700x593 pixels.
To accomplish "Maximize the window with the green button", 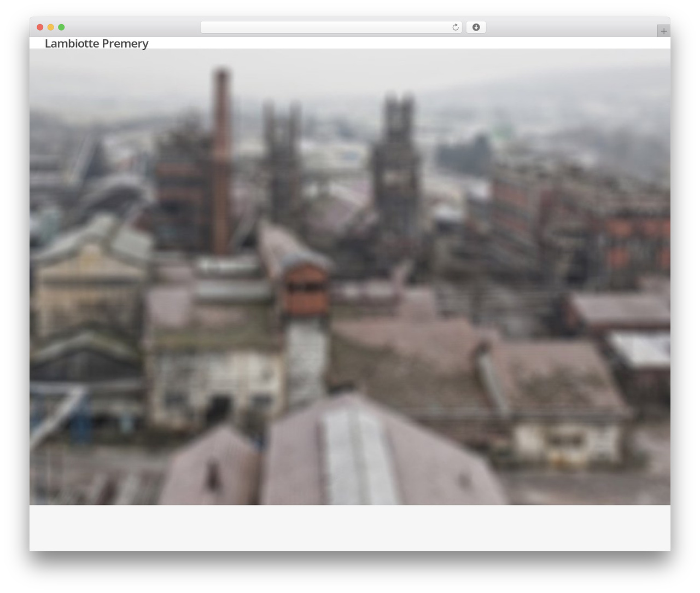I will point(61,27).
